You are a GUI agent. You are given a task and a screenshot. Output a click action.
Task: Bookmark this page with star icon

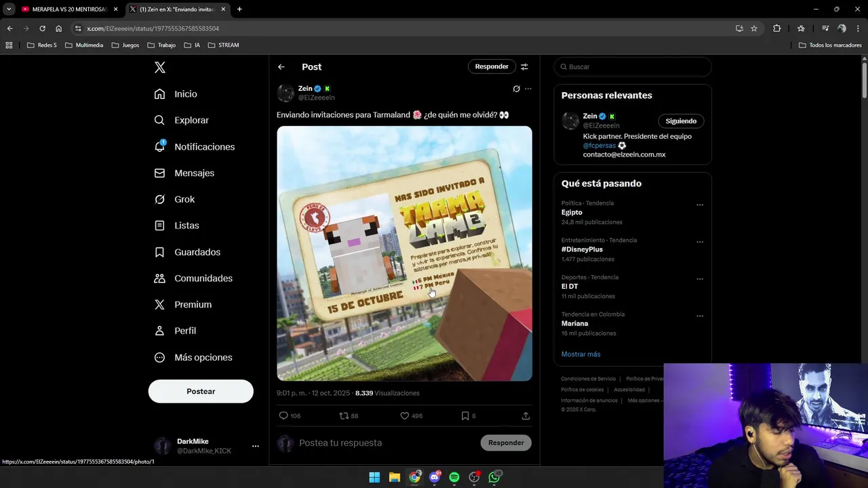754,28
